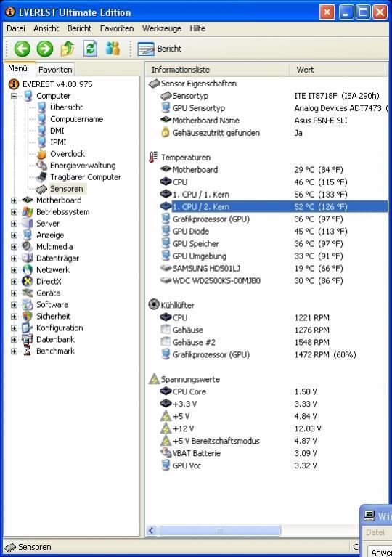Expand the Motherboard tree node
The height and width of the screenshot is (557, 392).
click(x=14, y=200)
